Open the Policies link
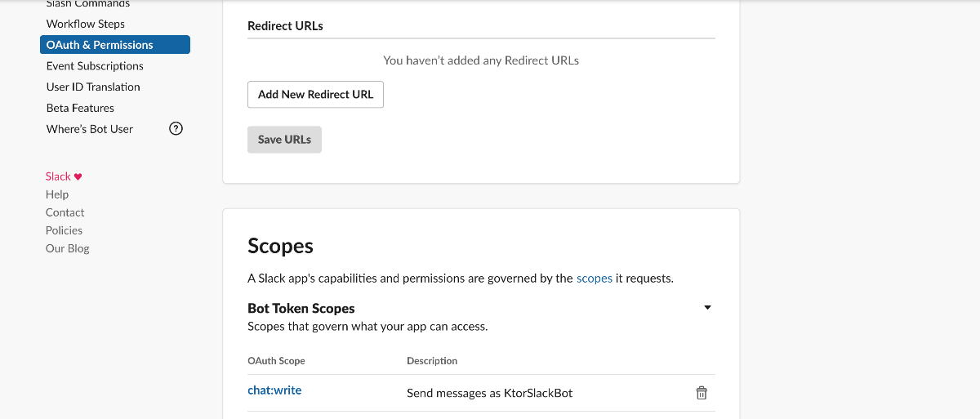Screen dimensions: 980x419 click(64, 230)
